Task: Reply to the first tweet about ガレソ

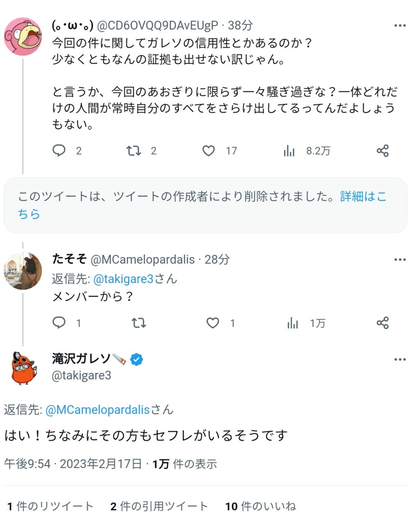Action: coord(59,151)
